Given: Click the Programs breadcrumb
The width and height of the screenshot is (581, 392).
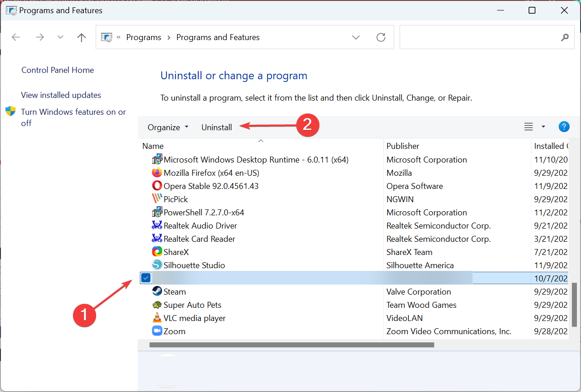Looking at the screenshot, I should click(144, 37).
